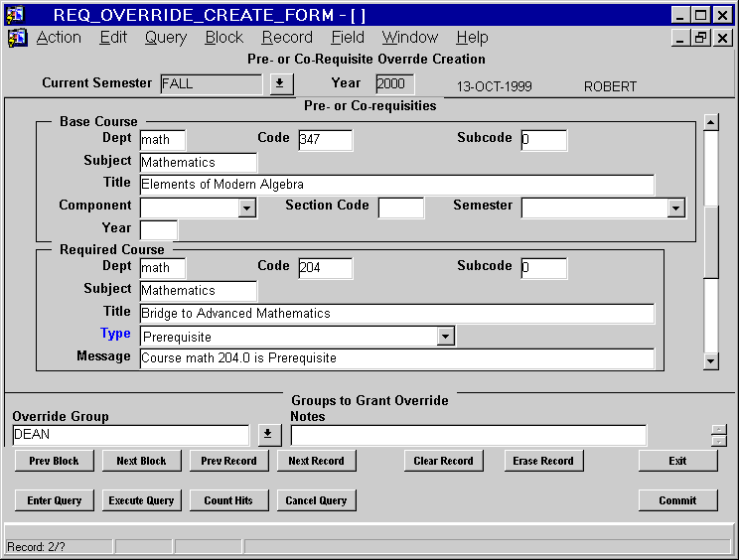The width and height of the screenshot is (739, 560).
Task: Open the Block menu
Action: (x=223, y=37)
